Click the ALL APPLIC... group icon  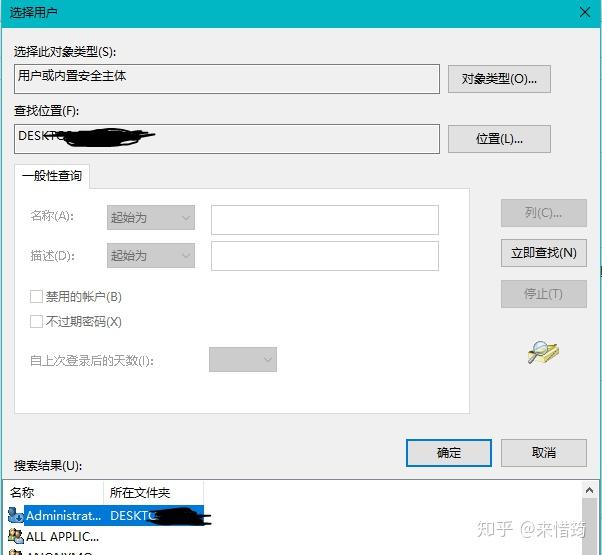(x=16, y=537)
